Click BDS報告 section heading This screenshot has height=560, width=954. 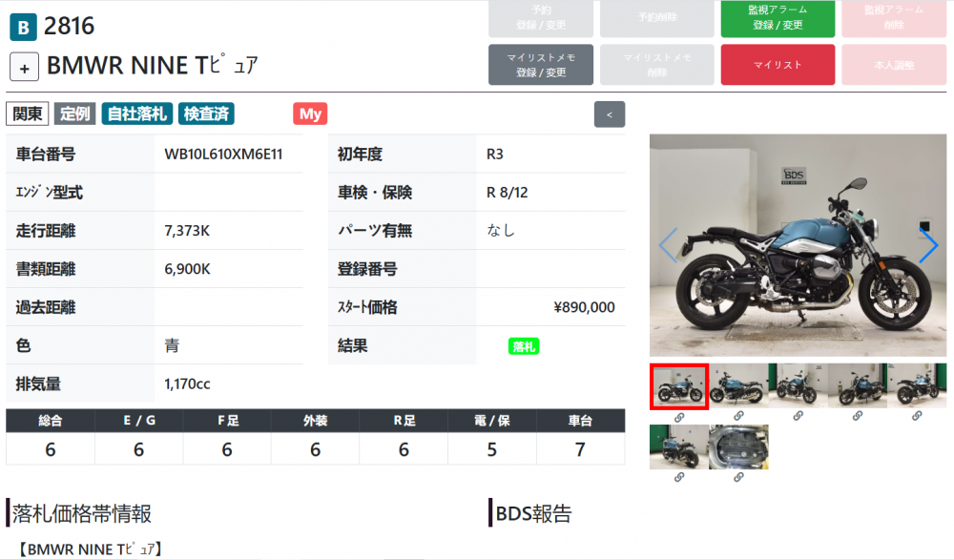click(x=533, y=514)
